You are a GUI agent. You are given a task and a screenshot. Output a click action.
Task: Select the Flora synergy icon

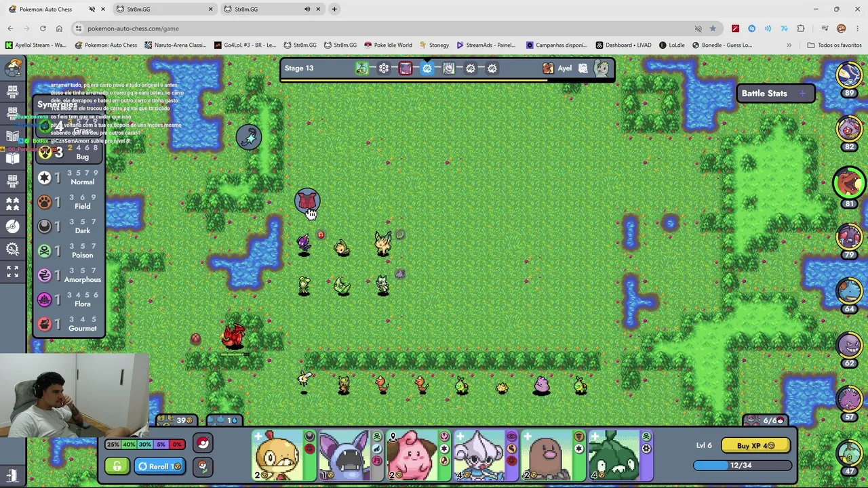[45, 300]
